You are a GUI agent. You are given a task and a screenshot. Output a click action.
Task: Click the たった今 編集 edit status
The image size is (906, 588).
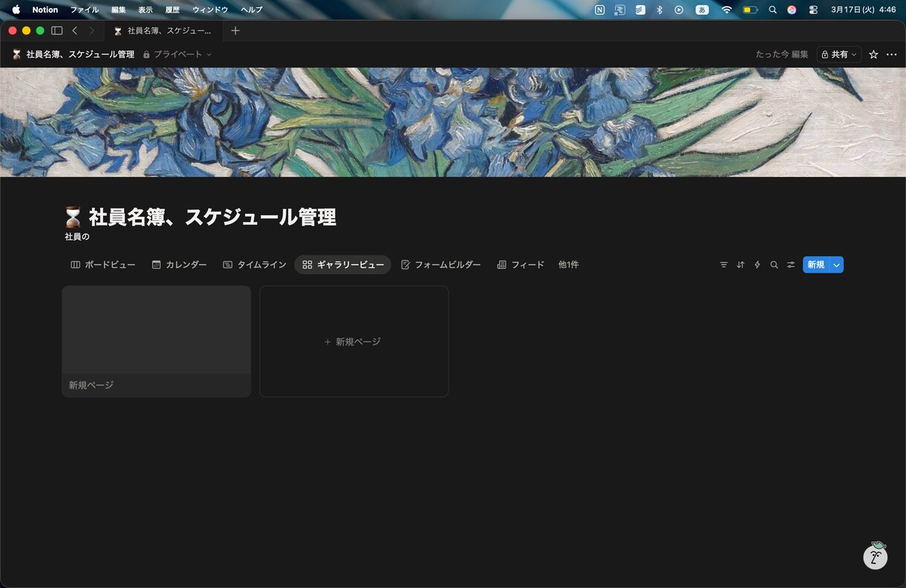[781, 54]
